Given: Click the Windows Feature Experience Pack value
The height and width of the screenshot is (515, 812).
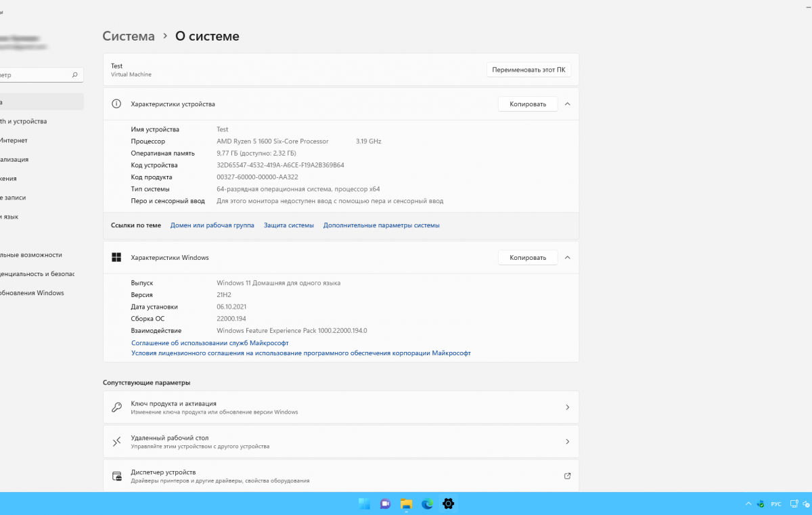Looking at the screenshot, I should pos(292,331).
